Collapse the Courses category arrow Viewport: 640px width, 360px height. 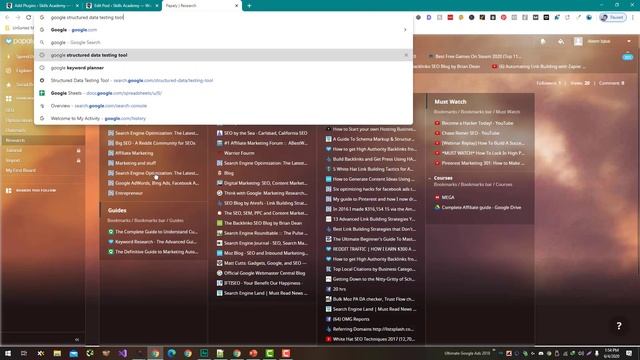tap(430, 178)
